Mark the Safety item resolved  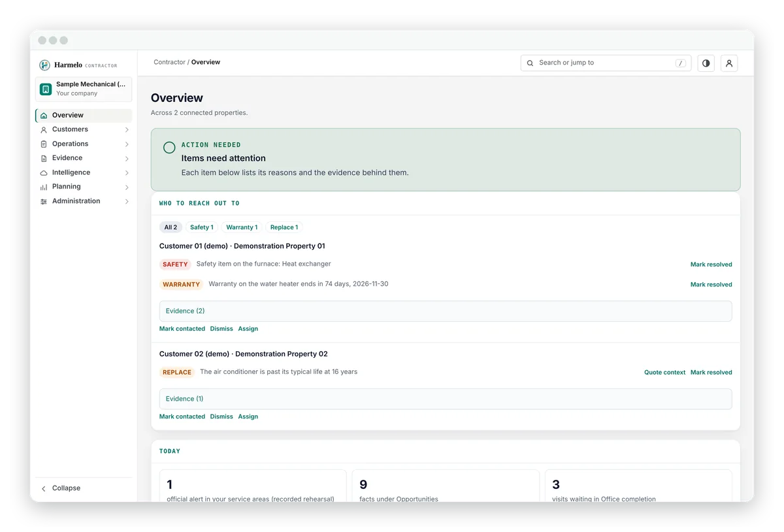[711, 264]
